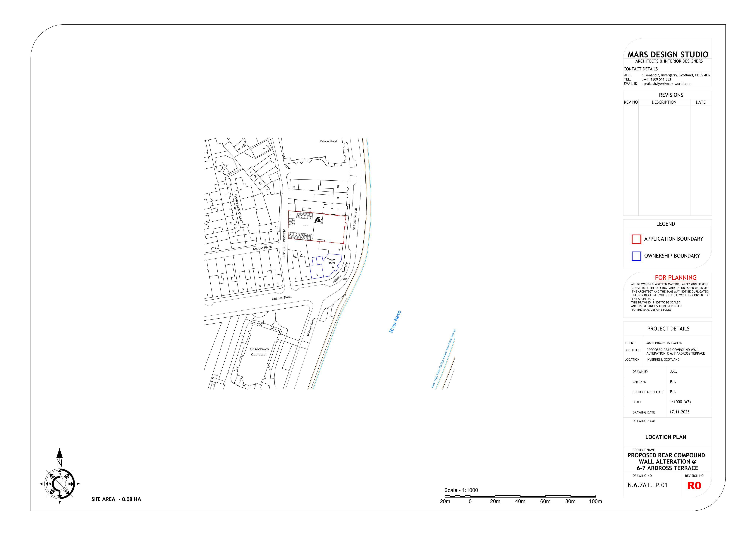
Task: Click the 'ALEXANDER PLACE' road label
Action: click(x=284, y=244)
